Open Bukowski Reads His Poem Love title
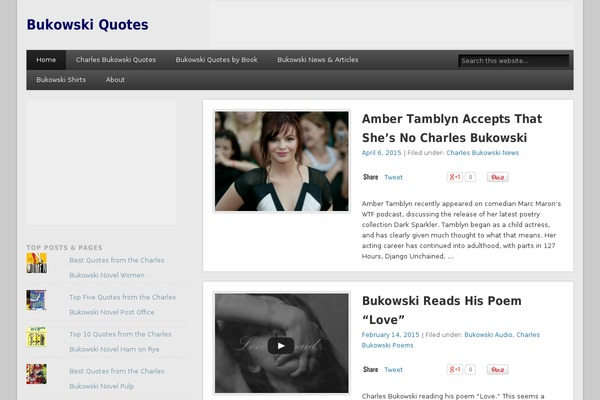The image size is (600, 400). click(x=442, y=310)
